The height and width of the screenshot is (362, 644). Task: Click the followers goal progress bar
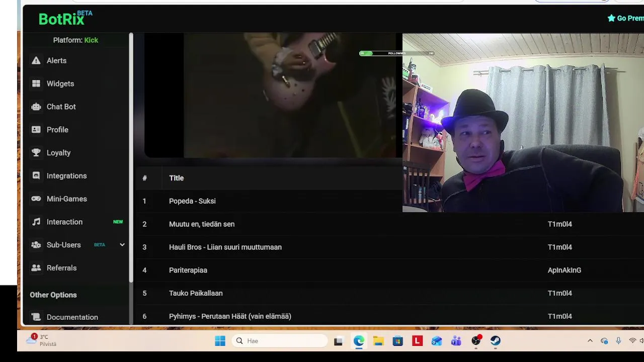(x=396, y=53)
